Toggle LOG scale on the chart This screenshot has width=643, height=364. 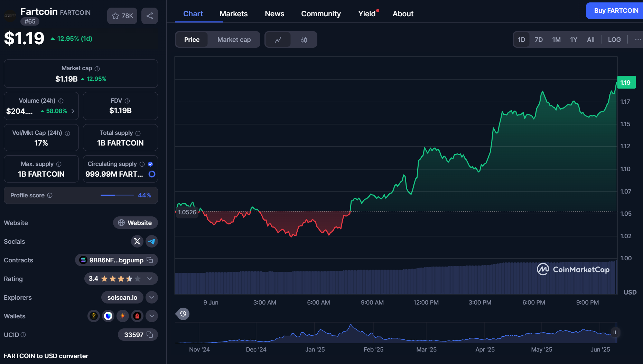(x=614, y=40)
